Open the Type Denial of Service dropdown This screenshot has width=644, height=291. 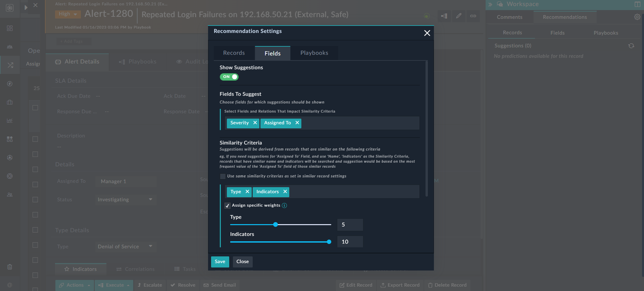[x=125, y=247]
